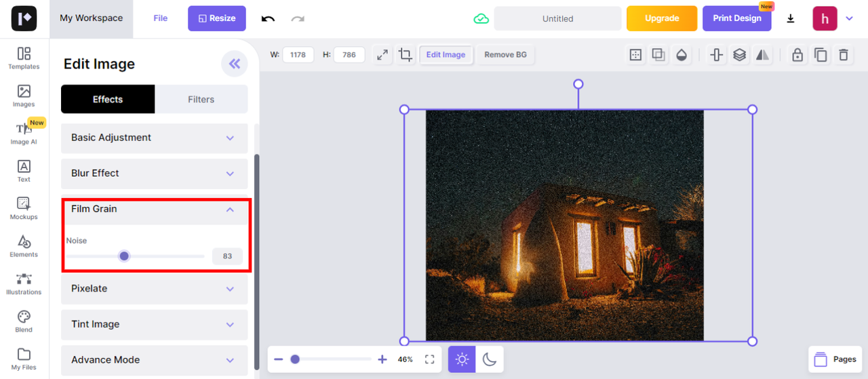Open the Elements panel
Viewport: 868px width, 379px height.
(24, 247)
